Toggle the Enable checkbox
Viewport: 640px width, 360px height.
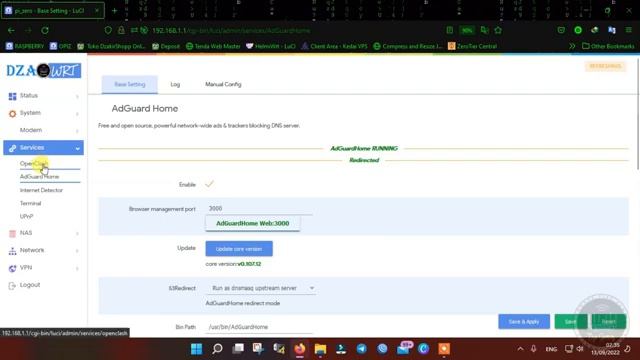click(x=209, y=184)
